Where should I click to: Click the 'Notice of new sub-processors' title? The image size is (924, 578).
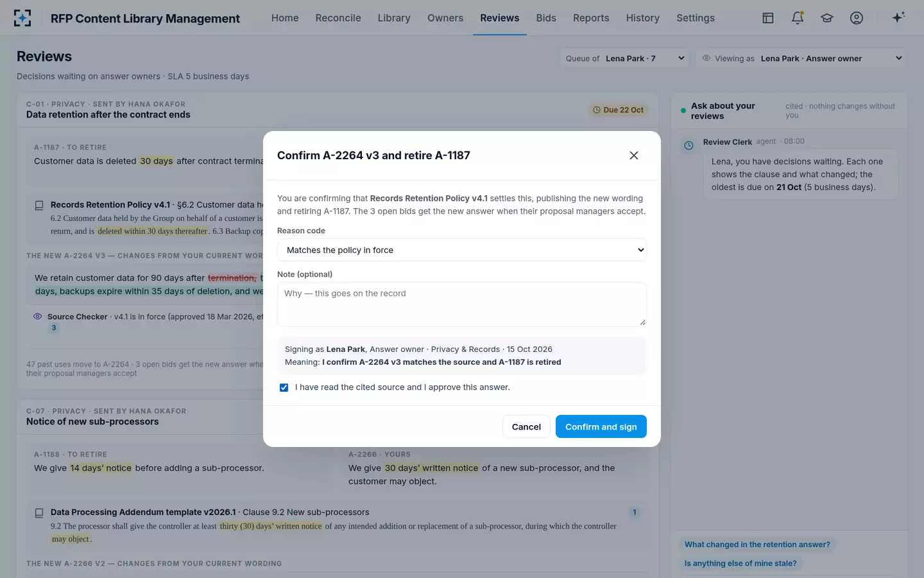[92, 422]
